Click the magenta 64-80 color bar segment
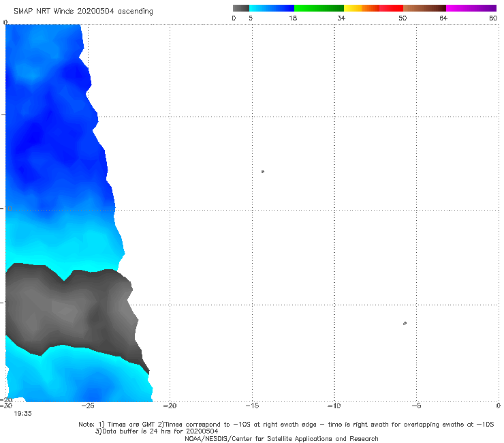 (471, 8)
